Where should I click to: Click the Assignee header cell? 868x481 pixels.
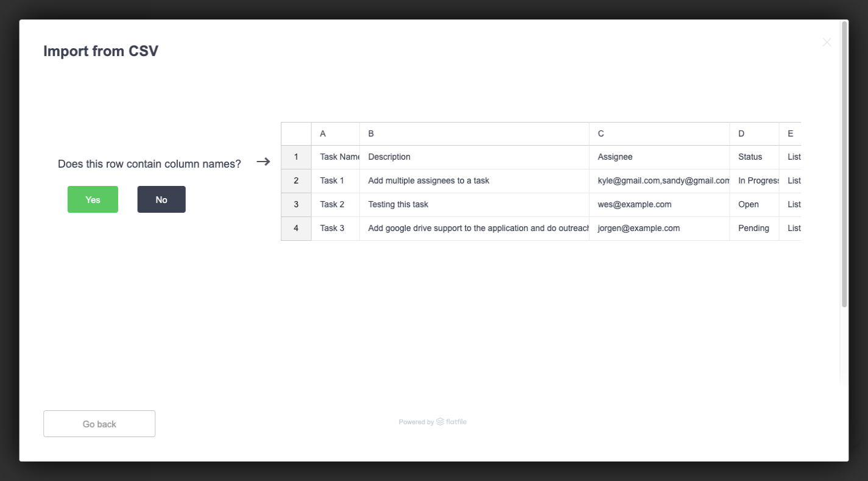pos(660,157)
